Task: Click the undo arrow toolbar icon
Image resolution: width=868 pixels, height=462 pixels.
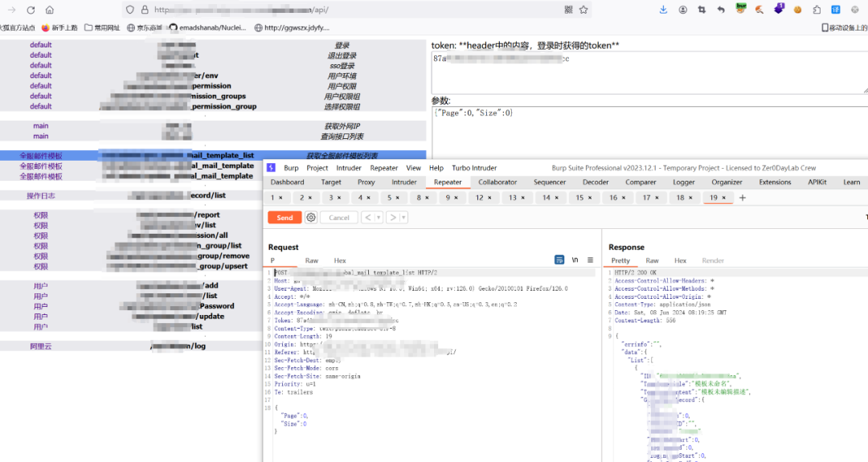Action: pos(720,10)
